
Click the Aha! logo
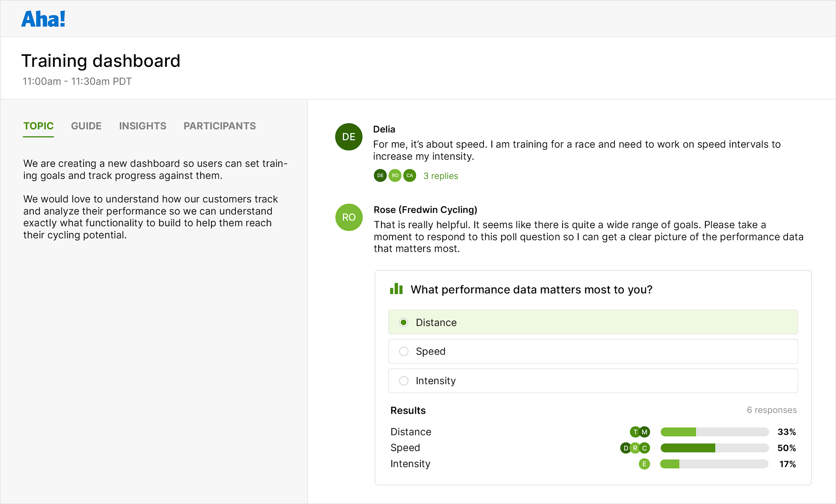[43, 18]
